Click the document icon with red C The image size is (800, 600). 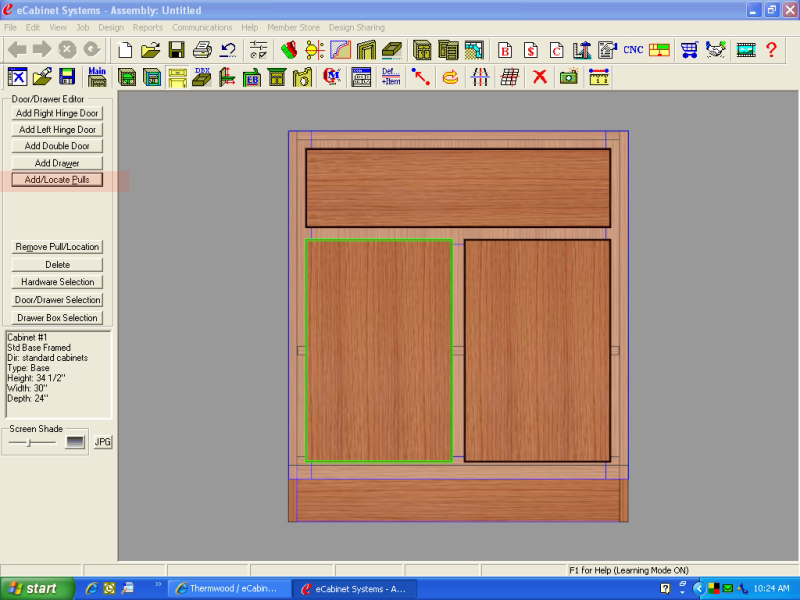tap(556, 50)
